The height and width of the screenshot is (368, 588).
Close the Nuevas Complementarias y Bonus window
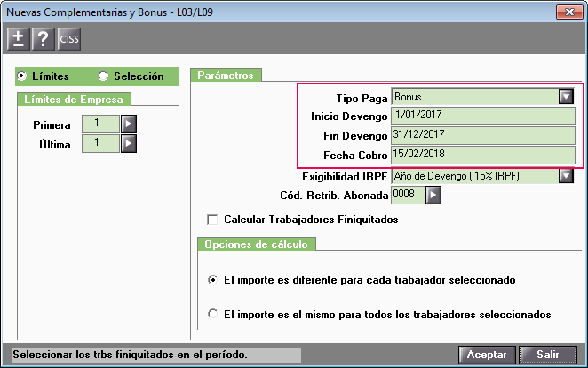point(569,12)
